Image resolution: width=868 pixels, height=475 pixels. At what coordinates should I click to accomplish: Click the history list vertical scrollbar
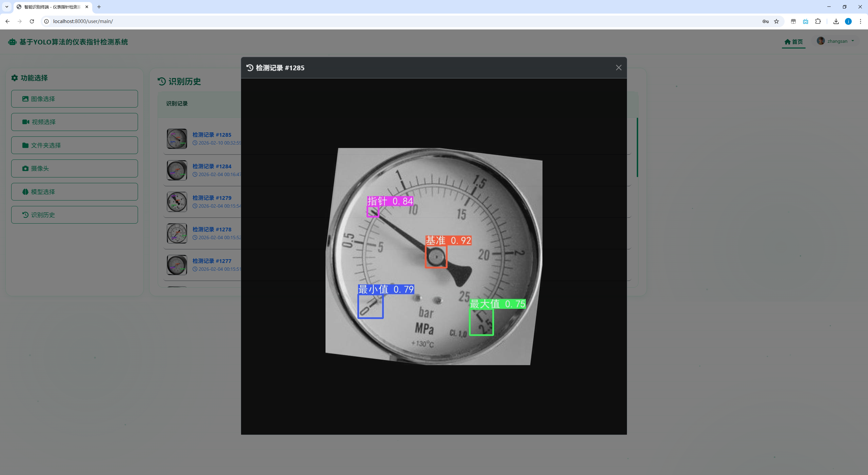637,148
